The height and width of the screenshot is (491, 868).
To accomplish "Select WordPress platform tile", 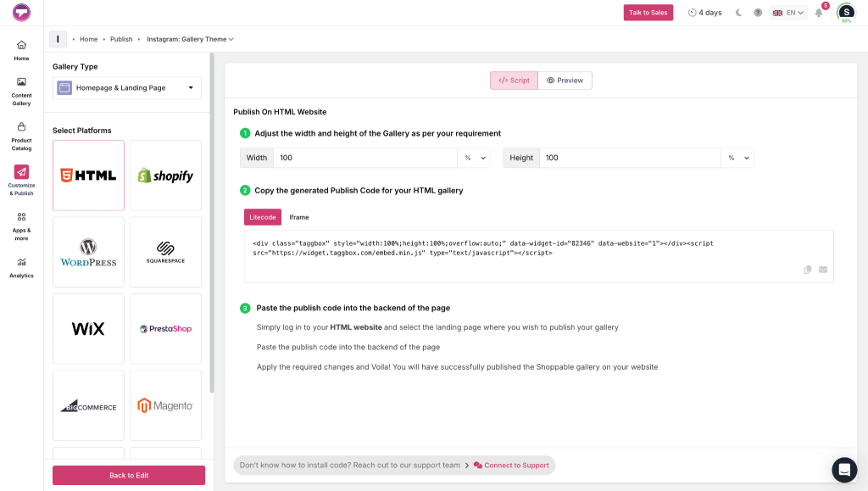I will pyautogui.click(x=88, y=252).
